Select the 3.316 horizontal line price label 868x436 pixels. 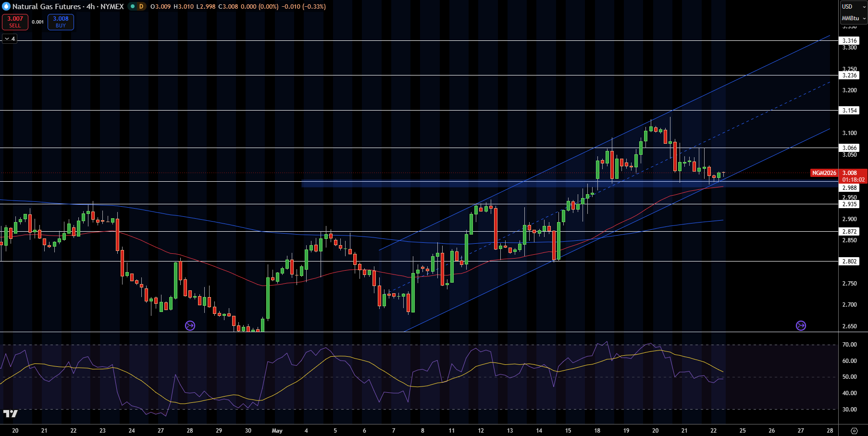[x=849, y=41]
